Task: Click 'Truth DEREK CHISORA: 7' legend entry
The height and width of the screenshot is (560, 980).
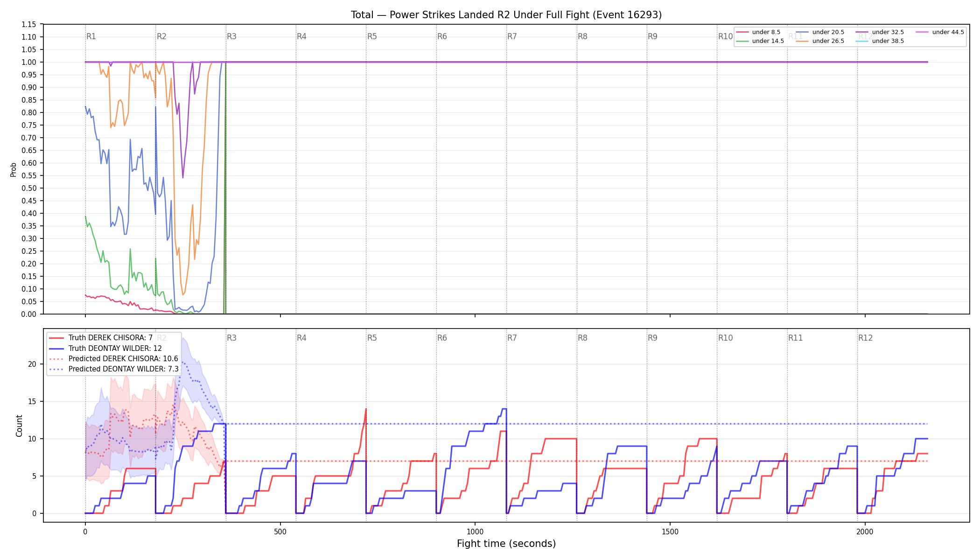Action: point(101,338)
